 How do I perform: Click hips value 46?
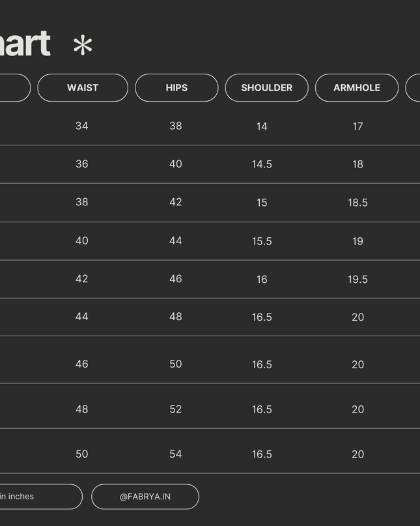[x=176, y=279]
